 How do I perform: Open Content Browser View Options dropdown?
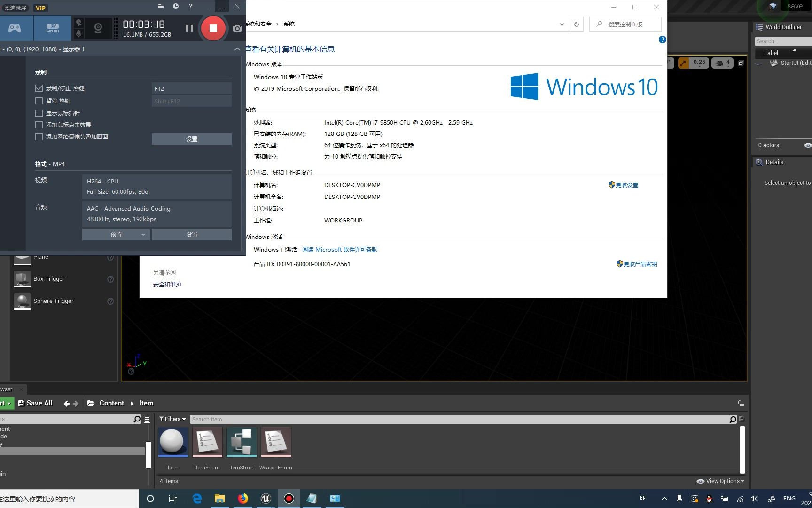(720, 481)
